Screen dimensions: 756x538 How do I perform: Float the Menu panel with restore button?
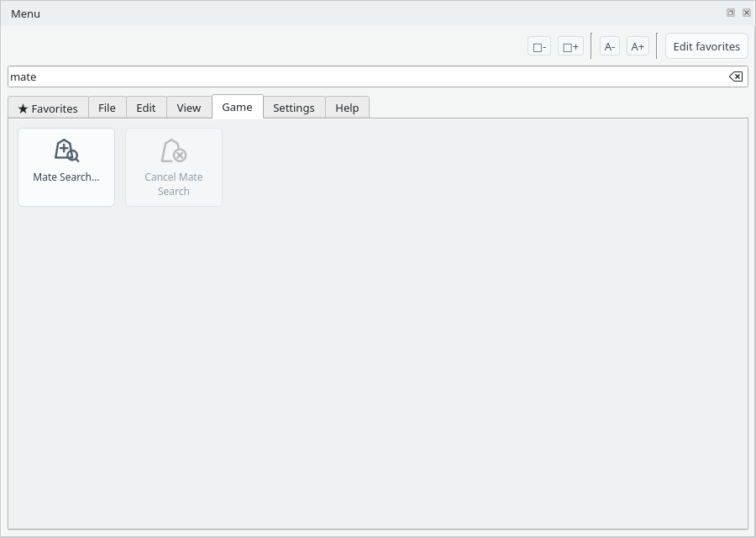click(731, 13)
